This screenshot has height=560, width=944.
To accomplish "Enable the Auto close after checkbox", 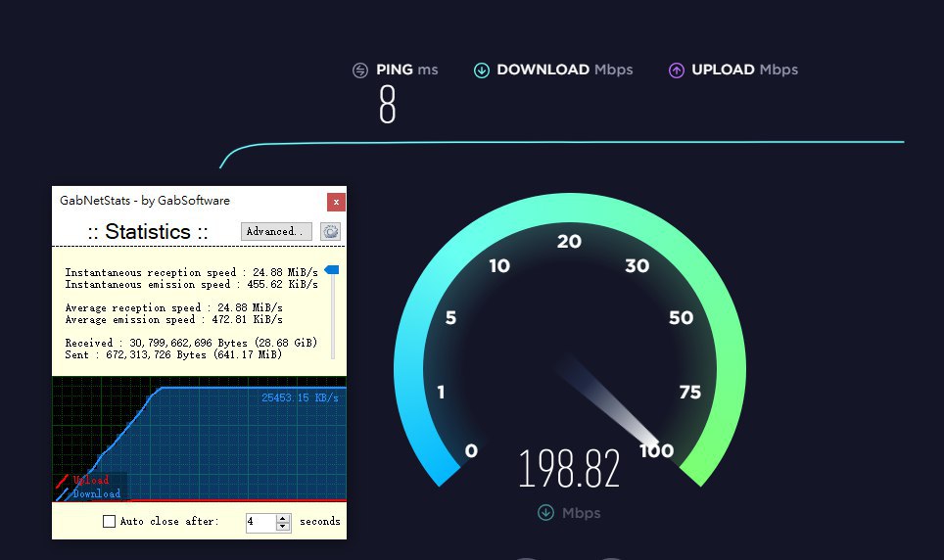I will click(109, 522).
